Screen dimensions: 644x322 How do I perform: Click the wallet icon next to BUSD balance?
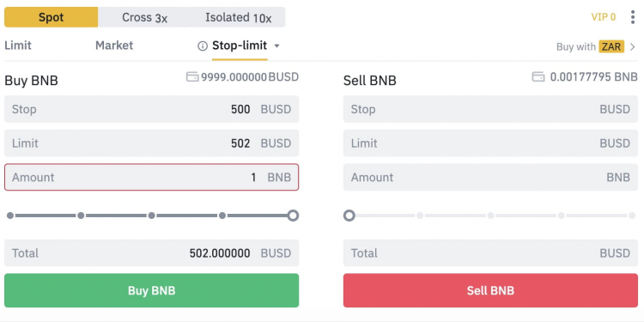pos(192,76)
